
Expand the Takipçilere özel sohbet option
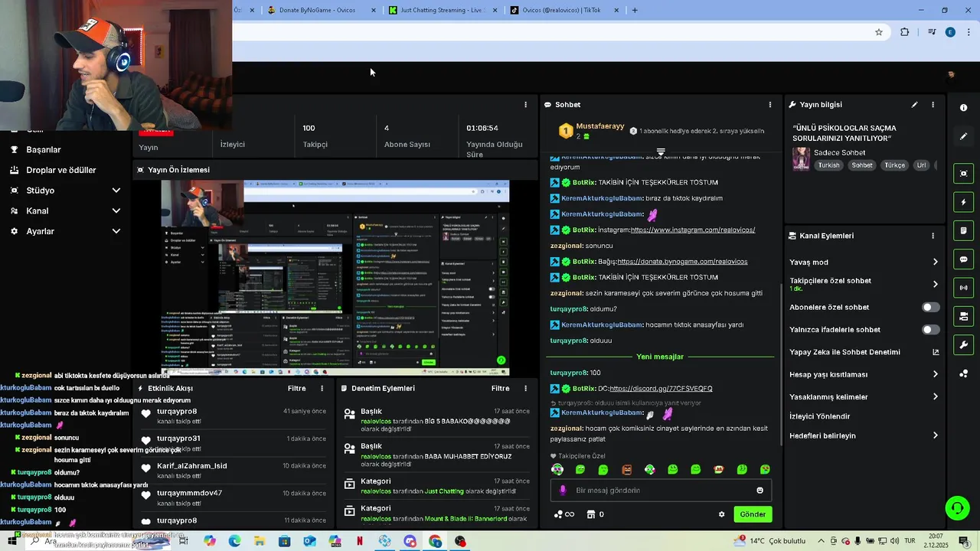pos(935,284)
